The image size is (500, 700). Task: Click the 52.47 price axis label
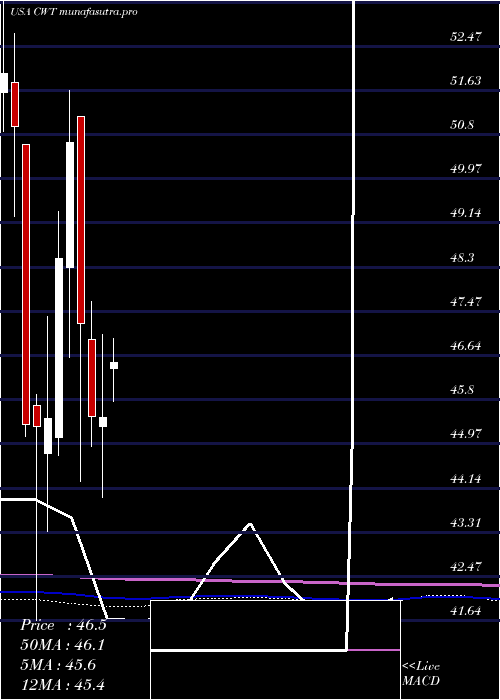(466, 37)
